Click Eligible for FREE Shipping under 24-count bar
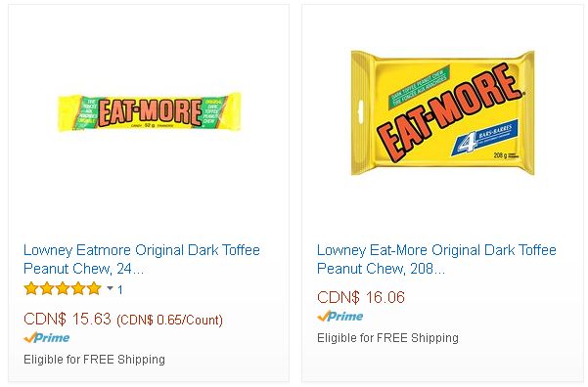 coord(94,360)
